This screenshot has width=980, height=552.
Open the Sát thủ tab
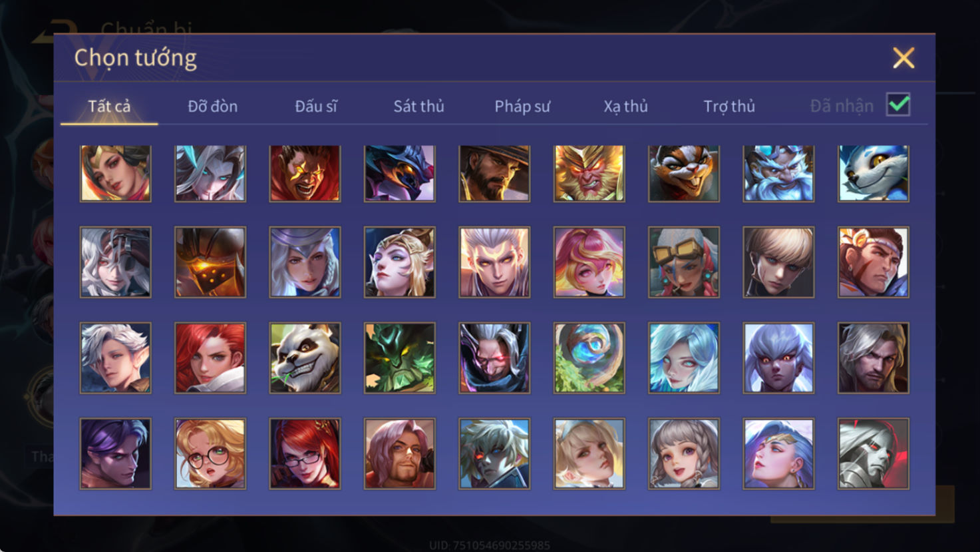pyautogui.click(x=418, y=107)
